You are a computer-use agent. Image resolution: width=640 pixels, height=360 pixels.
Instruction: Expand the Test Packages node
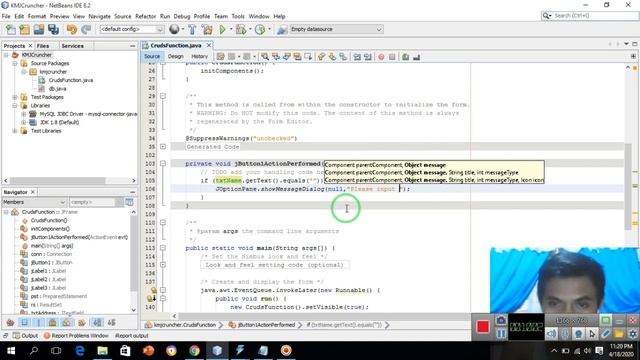coord(15,97)
